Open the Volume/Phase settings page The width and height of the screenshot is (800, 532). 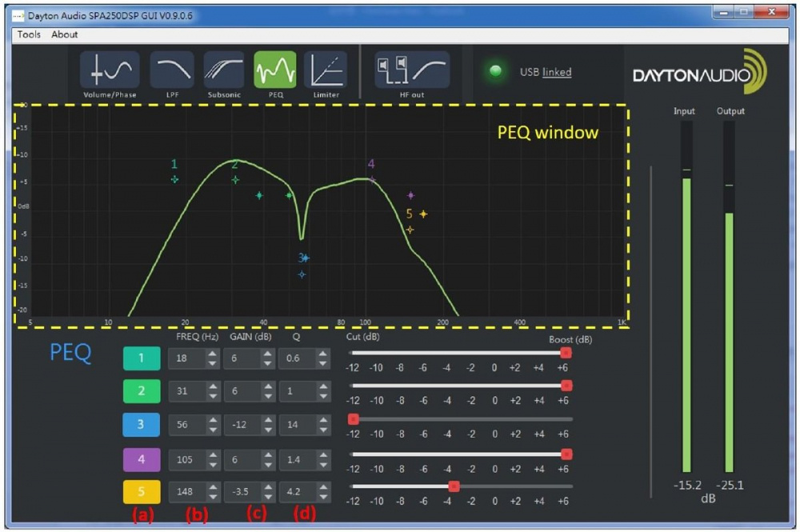110,70
